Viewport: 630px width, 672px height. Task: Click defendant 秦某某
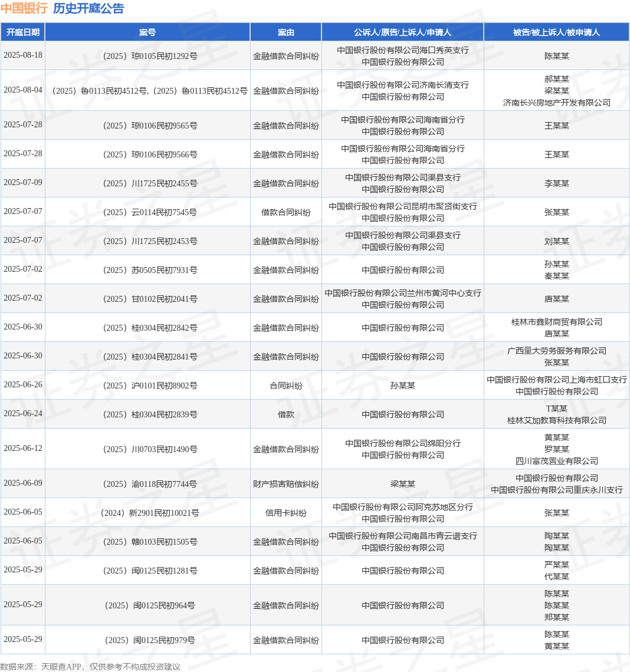pyautogui.click(x=557, y=276)
